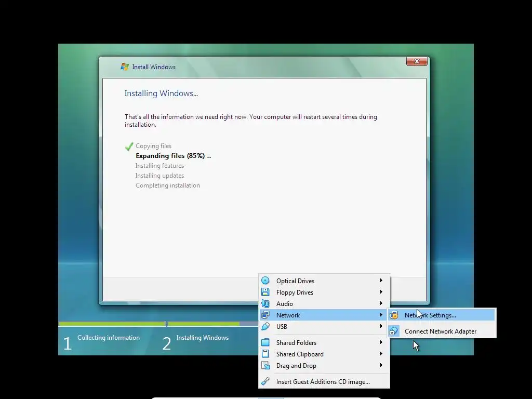
Task: Expand the Audio submenu arrow
Action: pyautogui.click(x=381, y=303)
